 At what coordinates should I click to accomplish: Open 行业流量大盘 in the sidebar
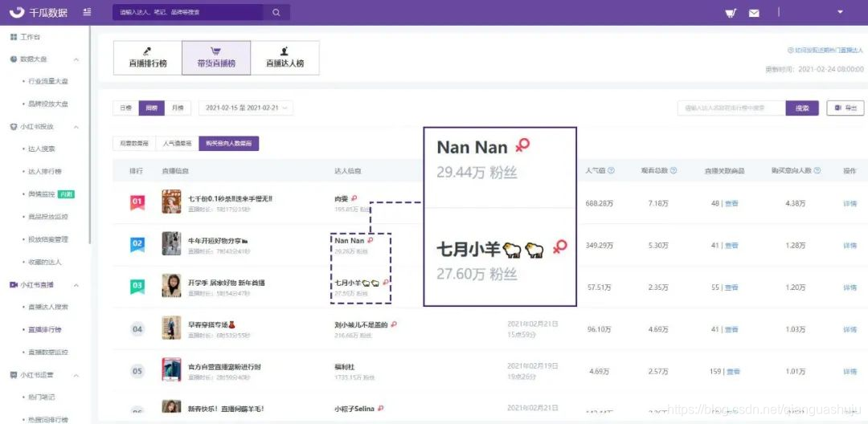coord(48,81)
